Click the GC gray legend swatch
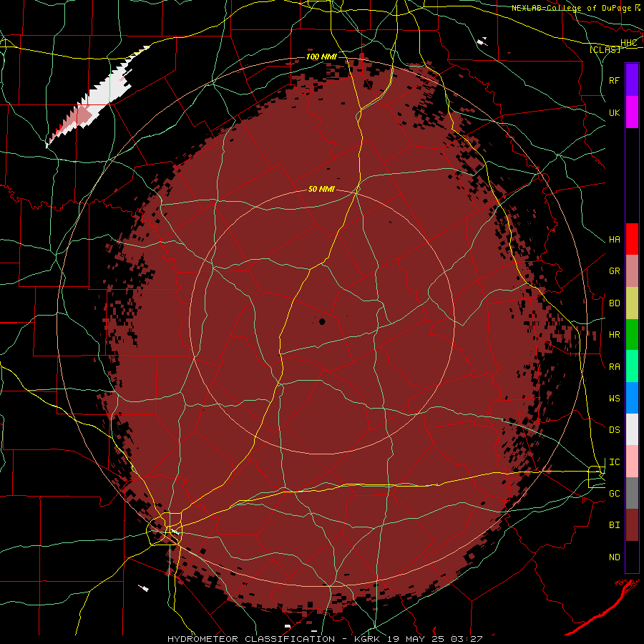Viewport: 644px width, 644px height. [632, 493]
